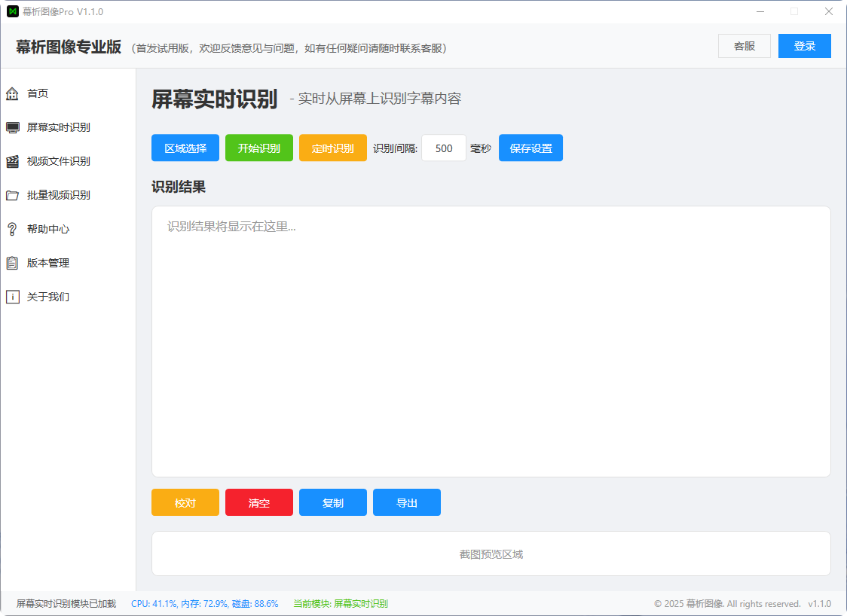The image size is (847, 616).
Task: Open 帮助中心 with the question mark icon
Action: [x=12, y=229]
